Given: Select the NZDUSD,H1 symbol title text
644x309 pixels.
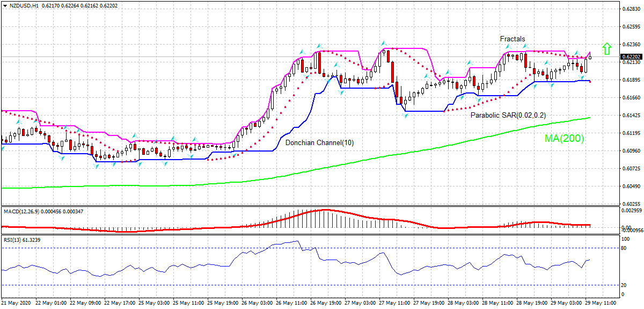Looking at the screenshot, I should (x=24, y=5).
